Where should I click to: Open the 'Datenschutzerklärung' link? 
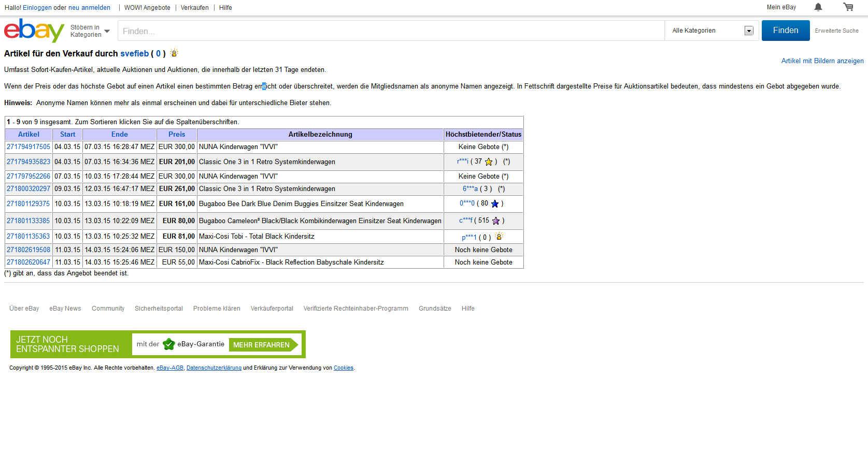[214, 368]
